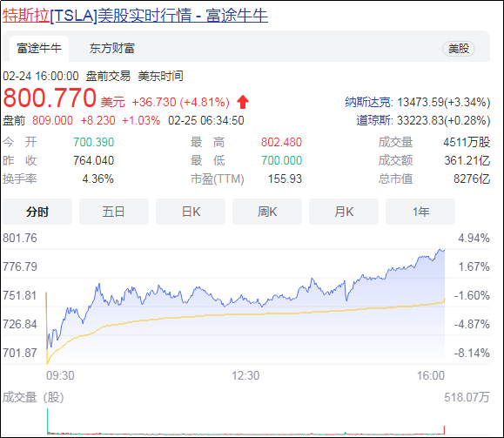The height and width of the screenshot is (438, 504).
Task: Click the red up-arrow price icon
Action: click(243, 102)
